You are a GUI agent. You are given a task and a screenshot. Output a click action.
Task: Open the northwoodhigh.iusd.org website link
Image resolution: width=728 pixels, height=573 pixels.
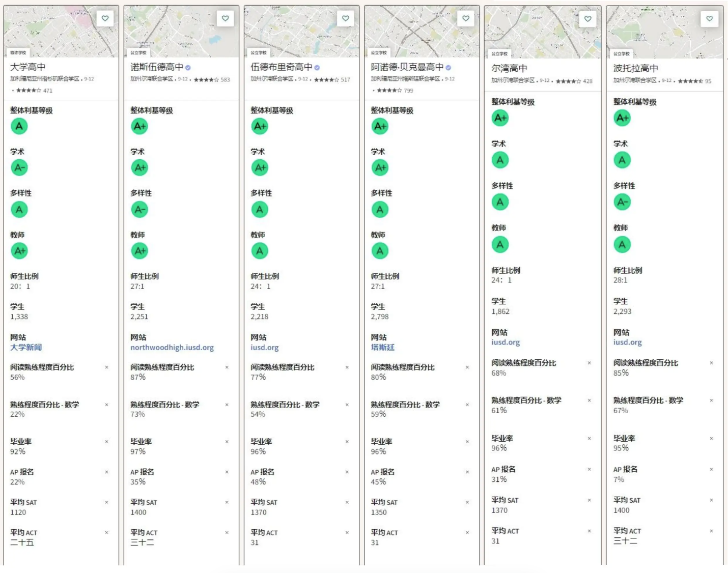pyautogui.click(x=172, y=348)
